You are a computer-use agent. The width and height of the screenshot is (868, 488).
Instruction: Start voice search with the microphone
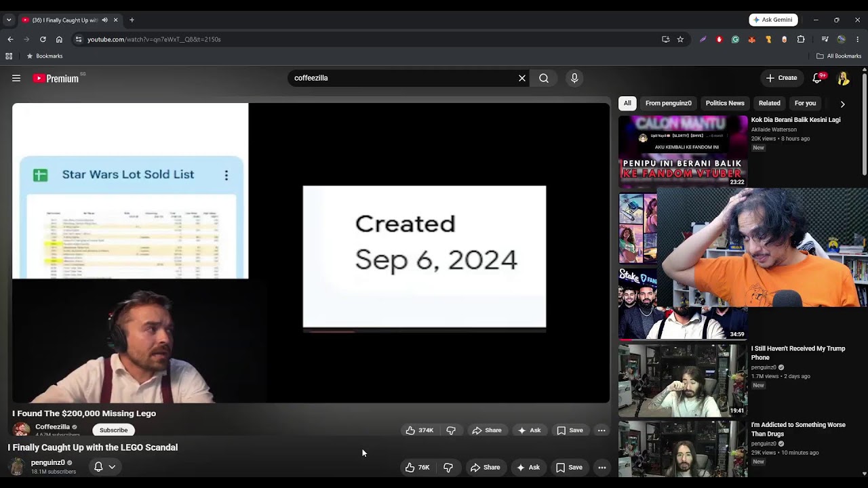click(x=574, y=78)
